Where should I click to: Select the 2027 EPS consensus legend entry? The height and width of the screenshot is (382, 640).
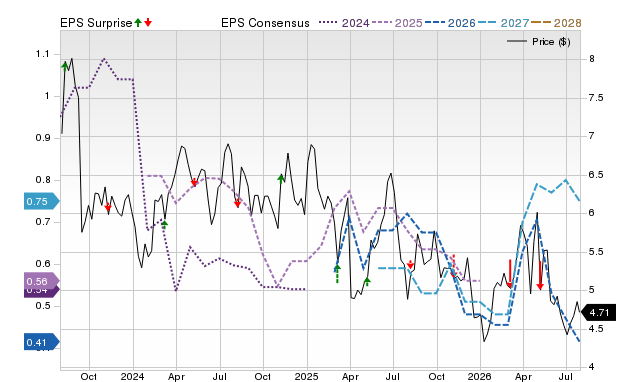click(503, 23)
